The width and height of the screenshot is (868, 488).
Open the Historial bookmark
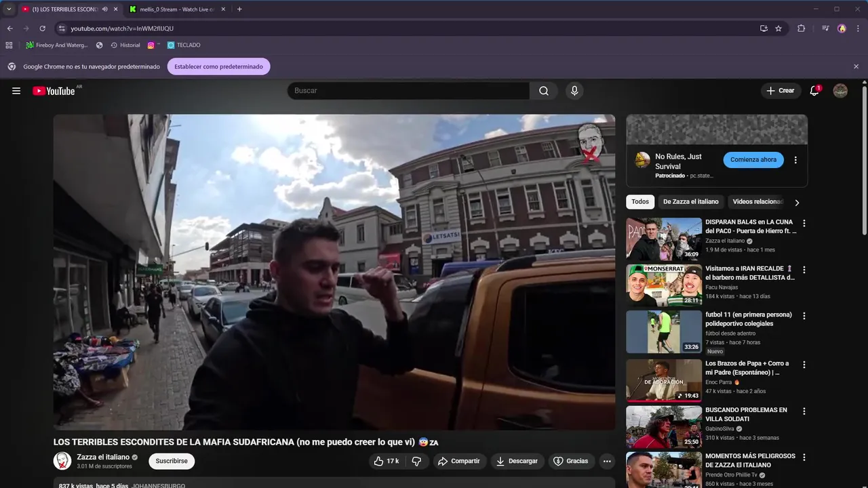click(125, 45)
